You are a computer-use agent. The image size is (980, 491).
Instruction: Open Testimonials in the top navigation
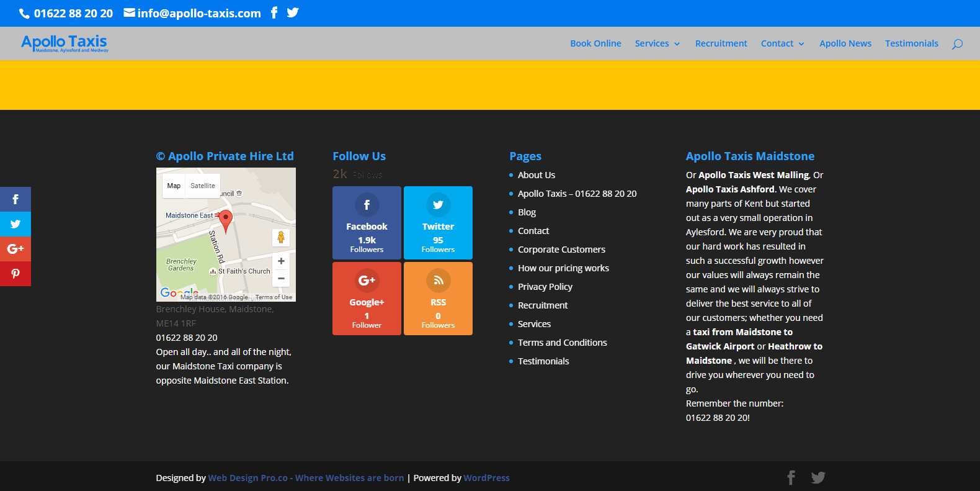[912, 43]
